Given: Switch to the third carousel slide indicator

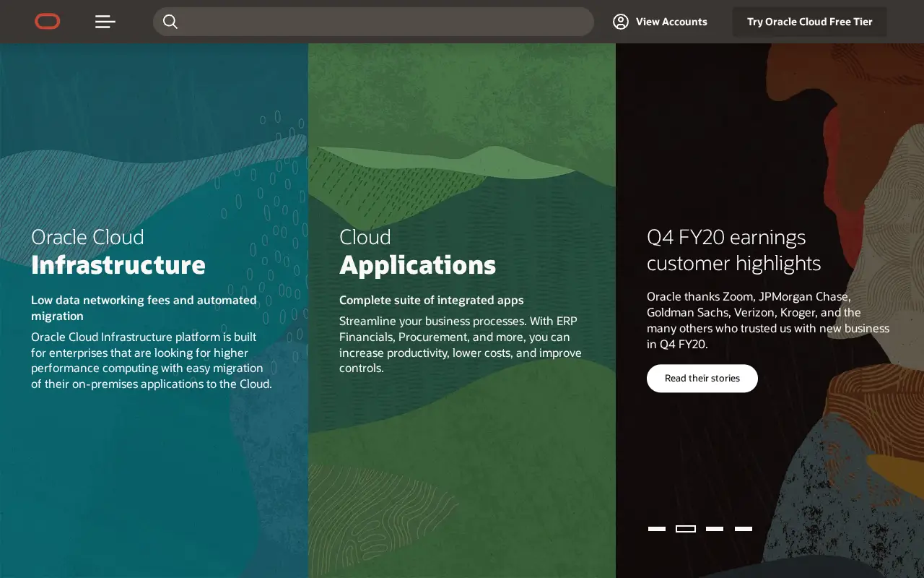Looking at the screenshot, I should pos(715,529).
